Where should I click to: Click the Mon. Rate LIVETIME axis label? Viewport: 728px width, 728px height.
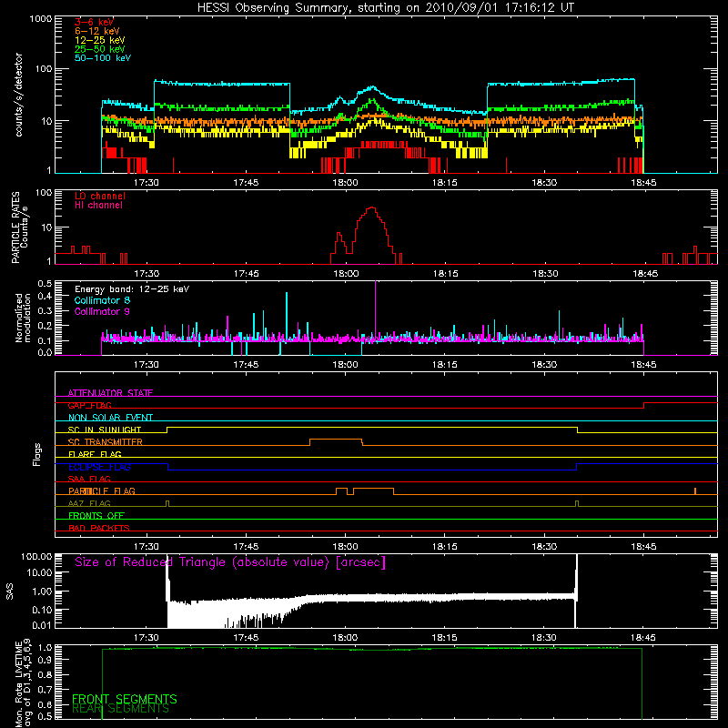[x=24, y=682]
